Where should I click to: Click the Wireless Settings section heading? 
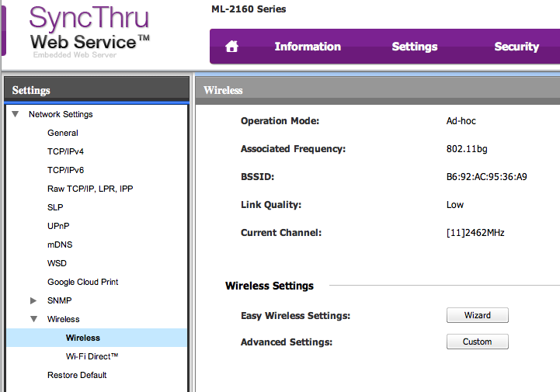click(x=270, y=286)
